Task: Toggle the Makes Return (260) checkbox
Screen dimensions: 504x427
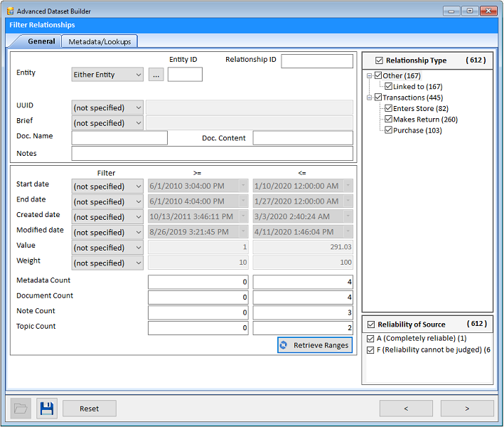Action: [x=389, y=120]
